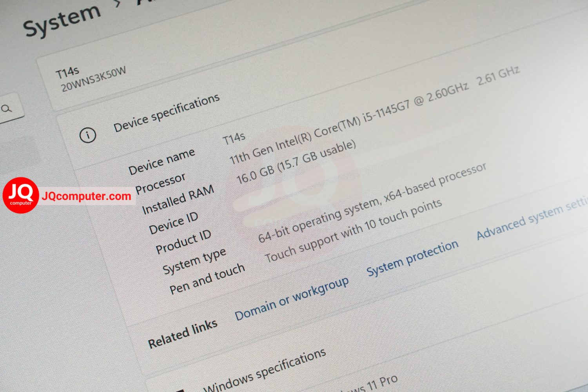This screenshot has width=588, height=392.
Task: Select the T14s device title heading
Action: tap(67, 73)
